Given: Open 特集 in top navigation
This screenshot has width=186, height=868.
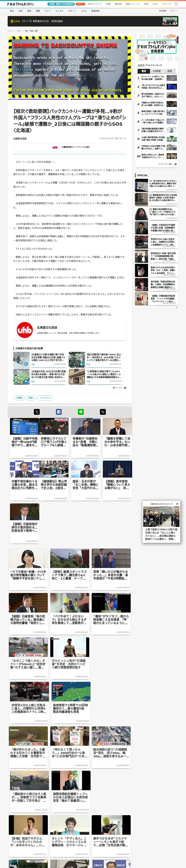Looking at the screenshot, I should 108,4.
